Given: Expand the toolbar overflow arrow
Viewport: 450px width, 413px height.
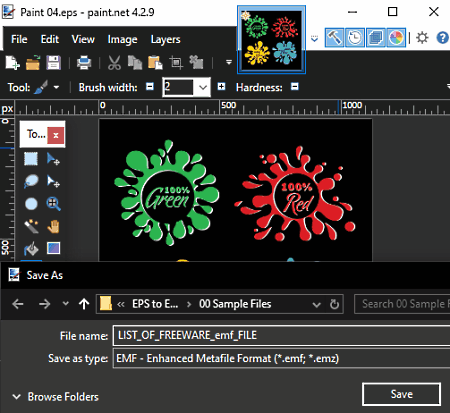Looking at the screenshot, I should pos(229,62).
